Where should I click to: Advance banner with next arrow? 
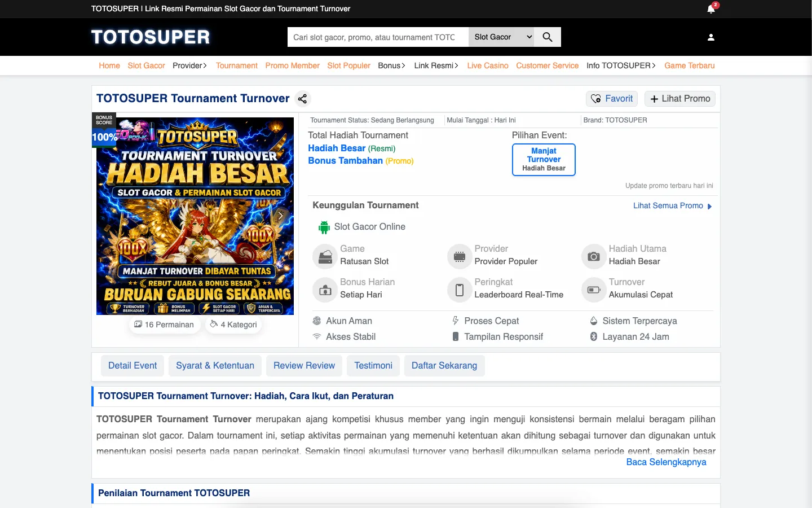coord(281,216)
